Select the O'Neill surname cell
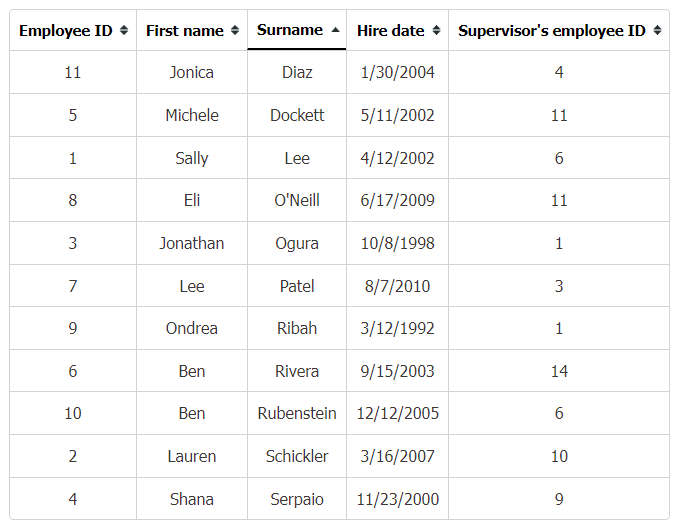Image resolution: width=679 pixels, height=526 pixels. point(297,200)
